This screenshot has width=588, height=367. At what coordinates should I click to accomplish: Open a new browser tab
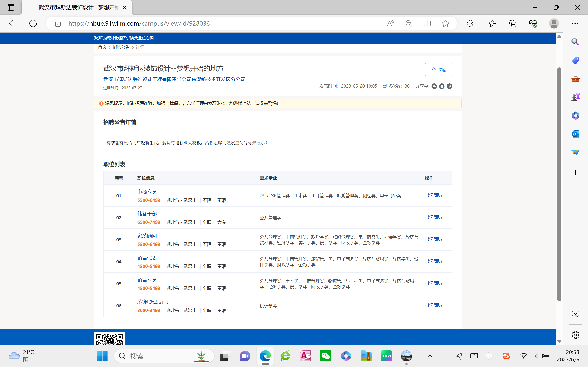(x=140, y=7)
